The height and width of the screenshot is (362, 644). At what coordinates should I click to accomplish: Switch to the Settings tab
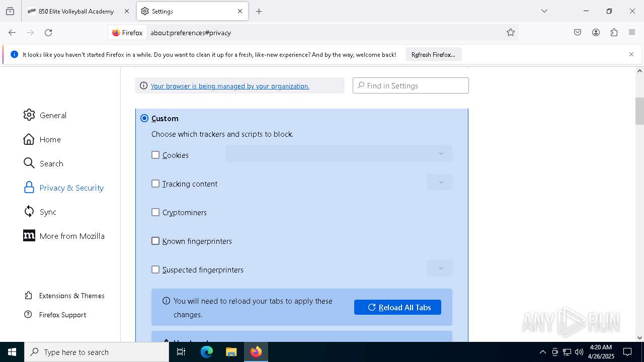[x=192, y=11]
